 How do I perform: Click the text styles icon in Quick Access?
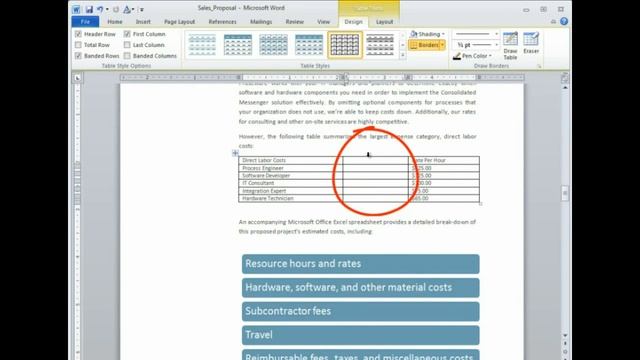pyautogui.click(x=127, y=9)
